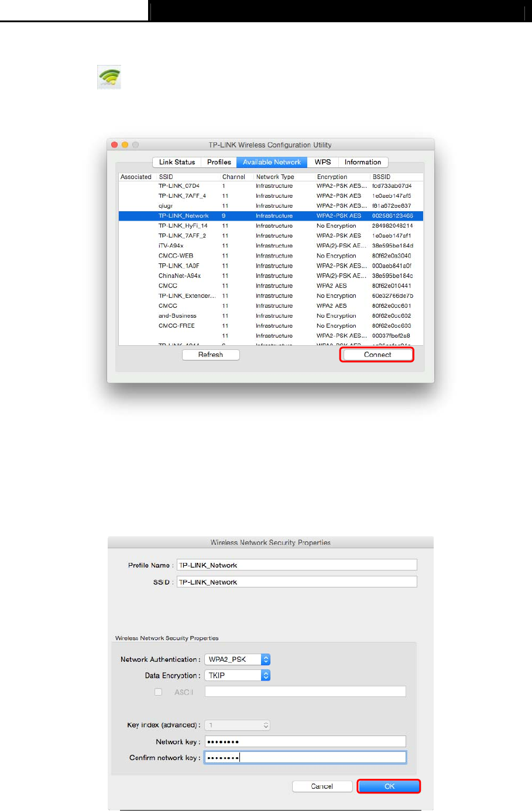Image resolution: width=532 pixels, height=811 pixels.
Task: Open the Network Authentication dropdown
Action: tap(237, 659)
